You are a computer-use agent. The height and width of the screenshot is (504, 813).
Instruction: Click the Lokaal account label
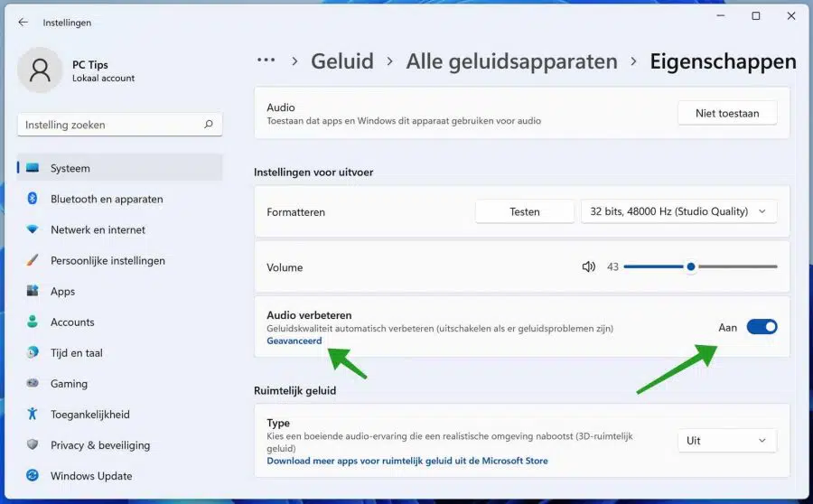click(x=103, y=79)
